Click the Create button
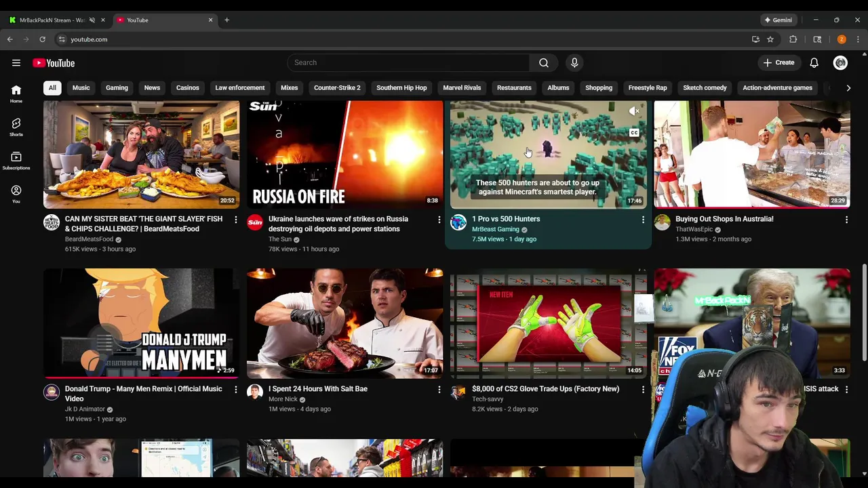The width and height of the screenshot is (868, 488). point(778,63)
